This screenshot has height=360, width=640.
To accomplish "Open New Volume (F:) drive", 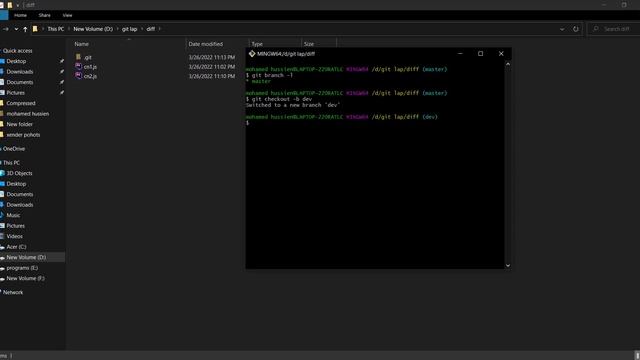I will pos(25,278).
